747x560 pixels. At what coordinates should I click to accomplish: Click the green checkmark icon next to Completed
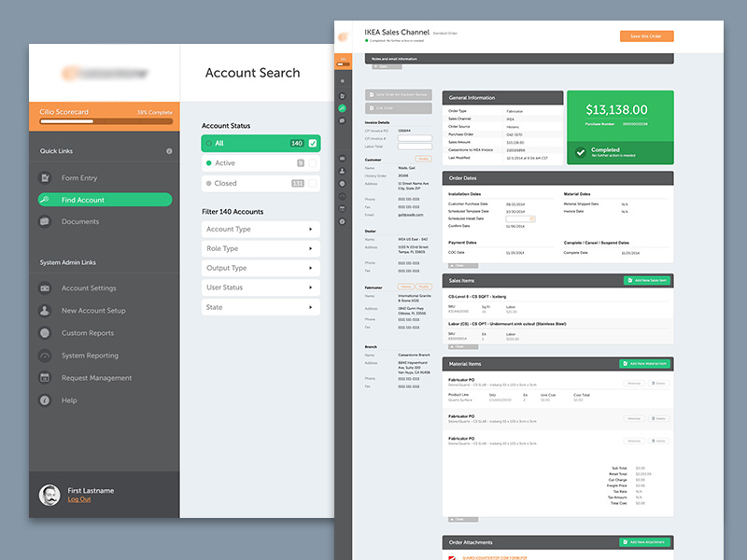click(x=580, y=152)
